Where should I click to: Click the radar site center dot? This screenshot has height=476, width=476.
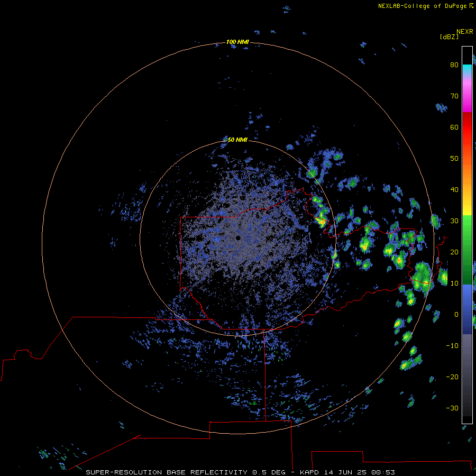click(x=238, y=238)
